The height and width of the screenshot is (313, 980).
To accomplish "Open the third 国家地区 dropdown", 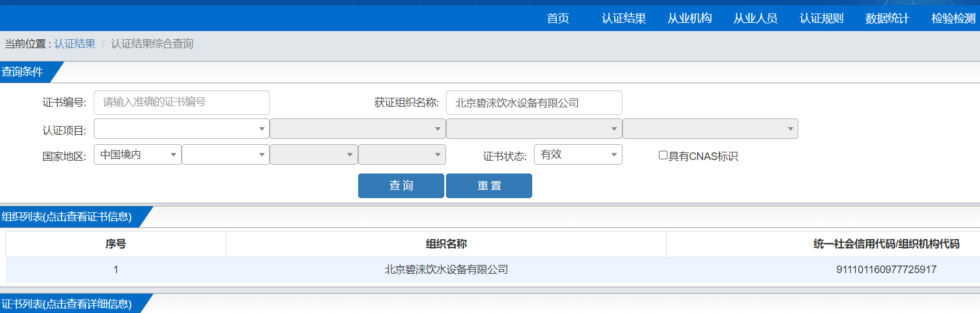I will [x=314, y=155].
